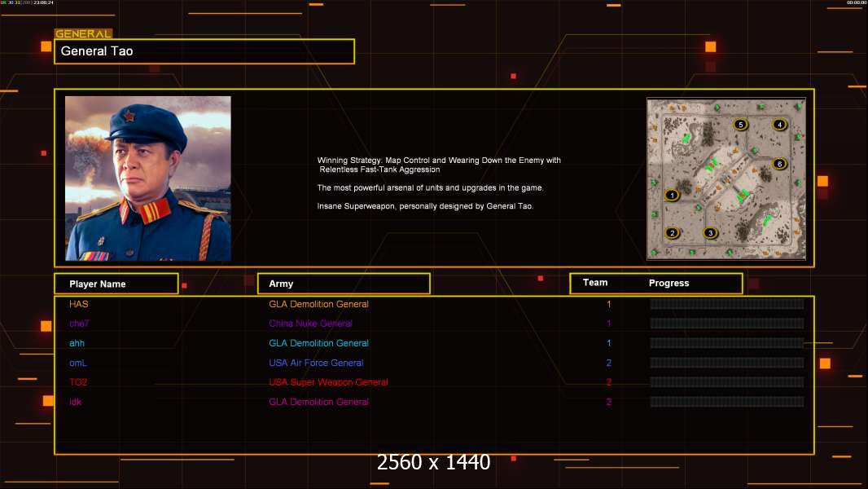This screenshot has height=489, width=868.
Task: Click the GENERAL label tag
Action: (x=84, y=33)
